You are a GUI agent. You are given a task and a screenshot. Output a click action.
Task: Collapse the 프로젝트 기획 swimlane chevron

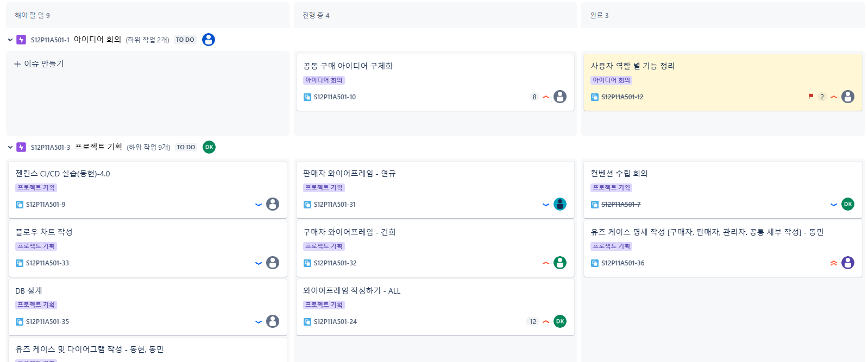[x=10, y=147]
